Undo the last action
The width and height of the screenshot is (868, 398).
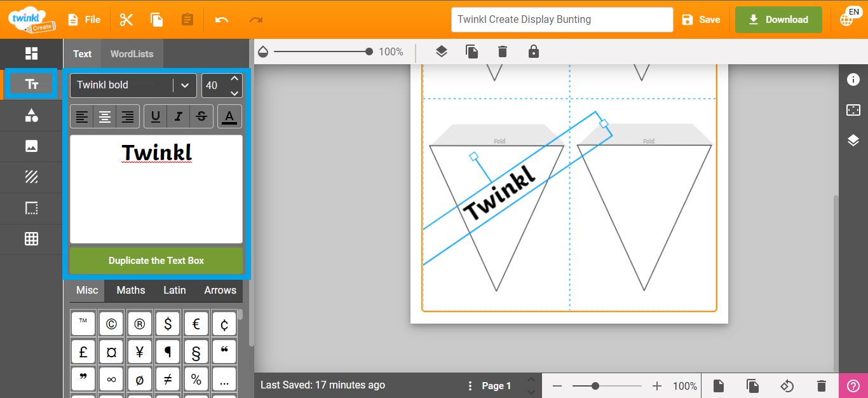point(222,20)
